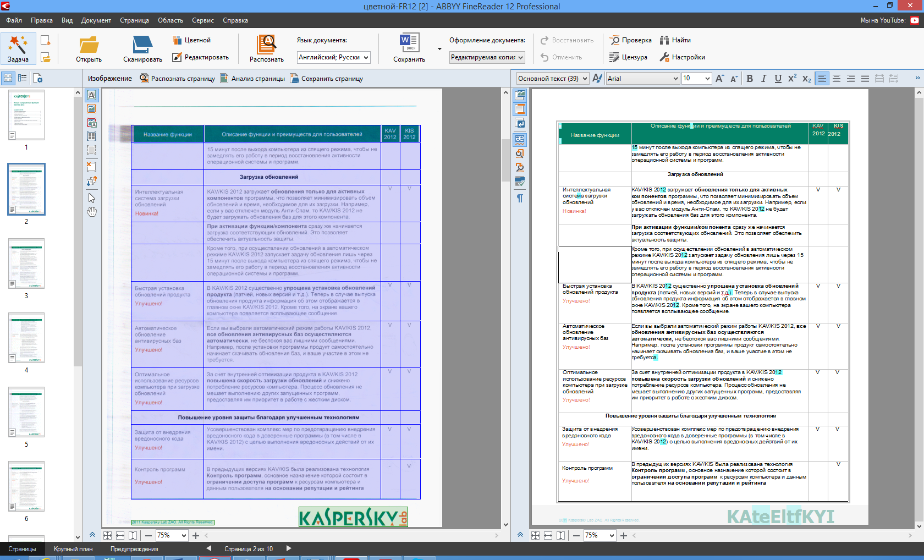Screen dimensions: 924x560
Task: Click Распознать страницу button
Action: (x=178, y=78)
